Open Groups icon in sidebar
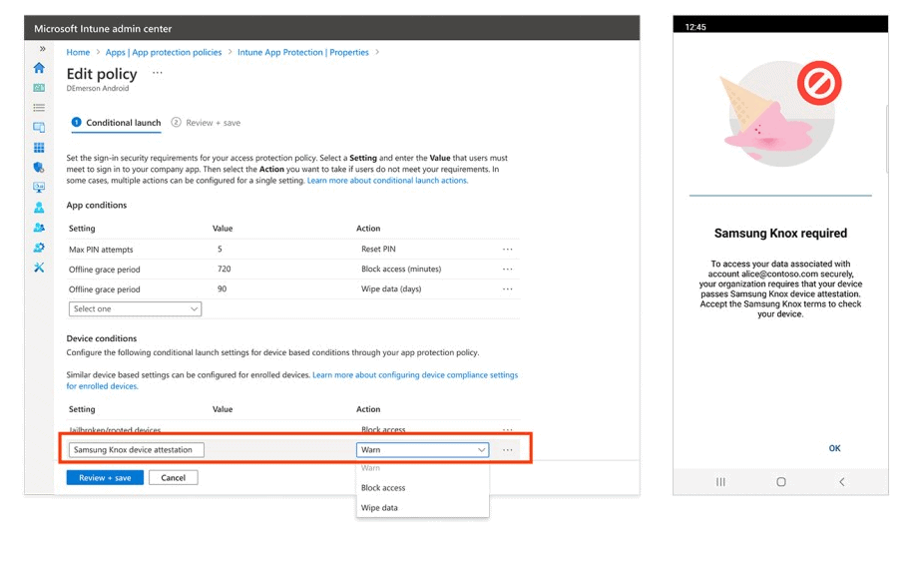Image resolution: width=924 pixels, height=564 pixels. tap(39, 228)
